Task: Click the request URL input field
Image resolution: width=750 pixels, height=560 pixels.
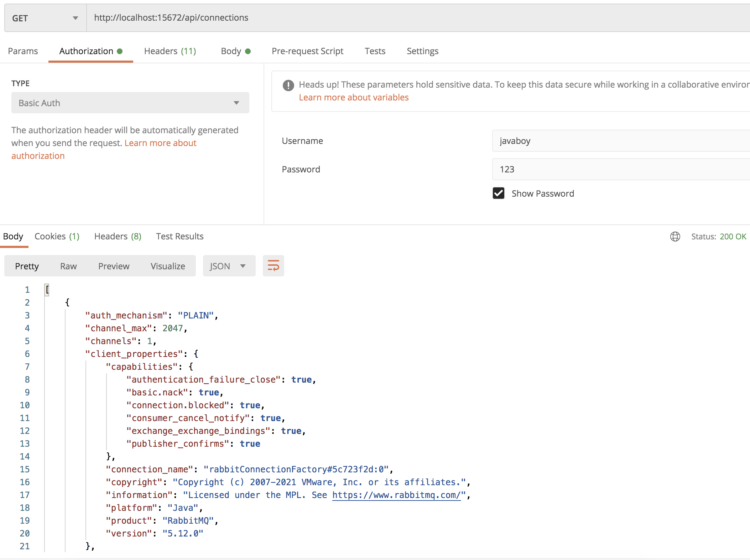Action: coord(417,18)
